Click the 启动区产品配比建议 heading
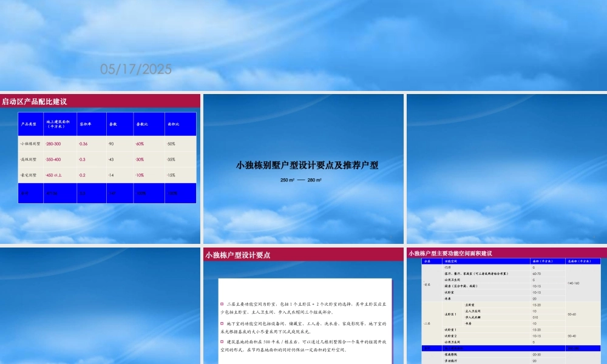 click(x=35, y=101)
